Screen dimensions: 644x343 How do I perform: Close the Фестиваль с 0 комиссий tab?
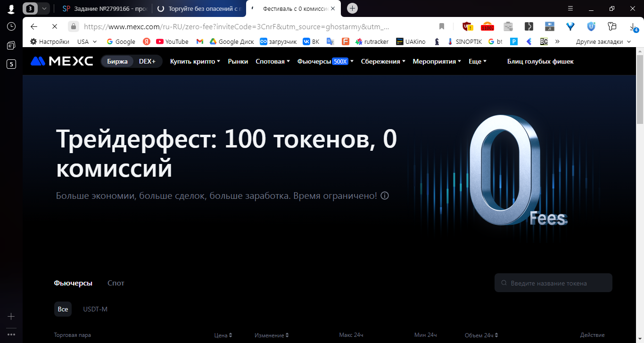[332, 8]
